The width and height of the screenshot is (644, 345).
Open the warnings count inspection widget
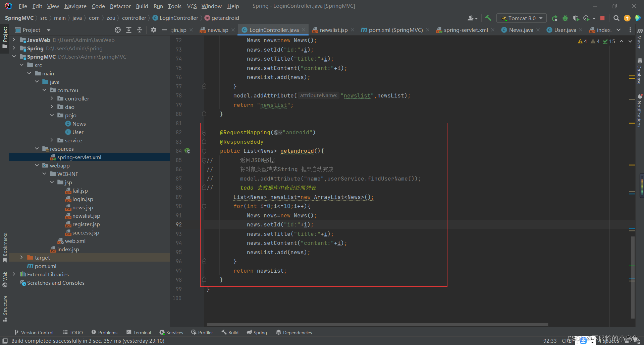tap(596, 41)
